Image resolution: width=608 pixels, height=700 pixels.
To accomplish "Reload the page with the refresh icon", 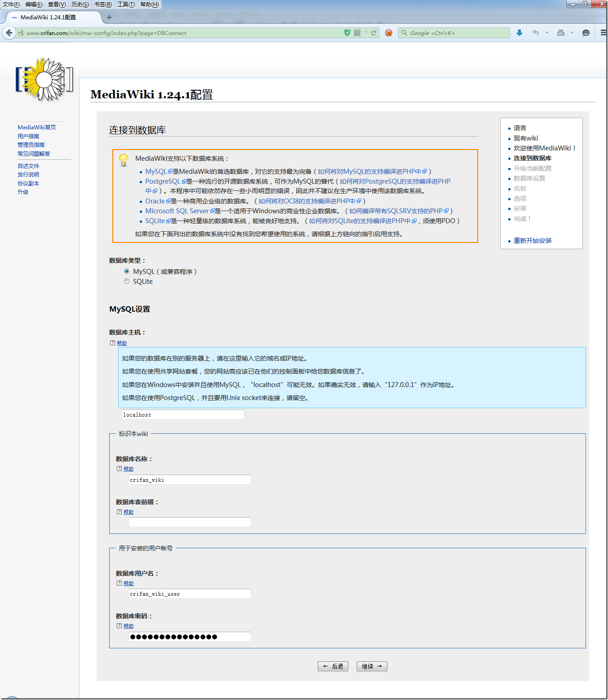I will pos(373,33).
